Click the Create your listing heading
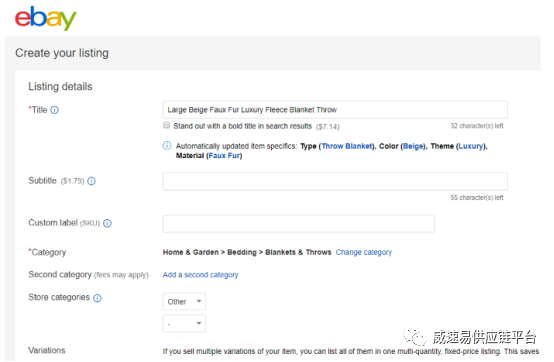 pos(62,53)
